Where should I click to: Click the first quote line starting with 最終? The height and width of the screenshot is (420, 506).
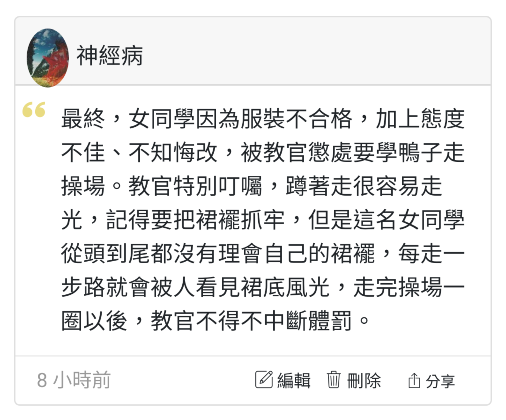(x=263, y=119)
